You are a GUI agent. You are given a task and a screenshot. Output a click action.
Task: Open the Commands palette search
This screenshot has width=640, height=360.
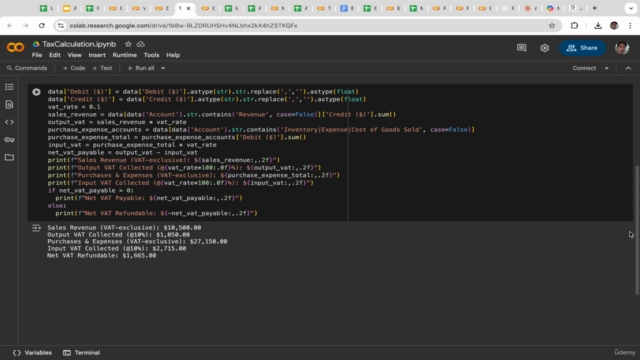tap(27, 68)
